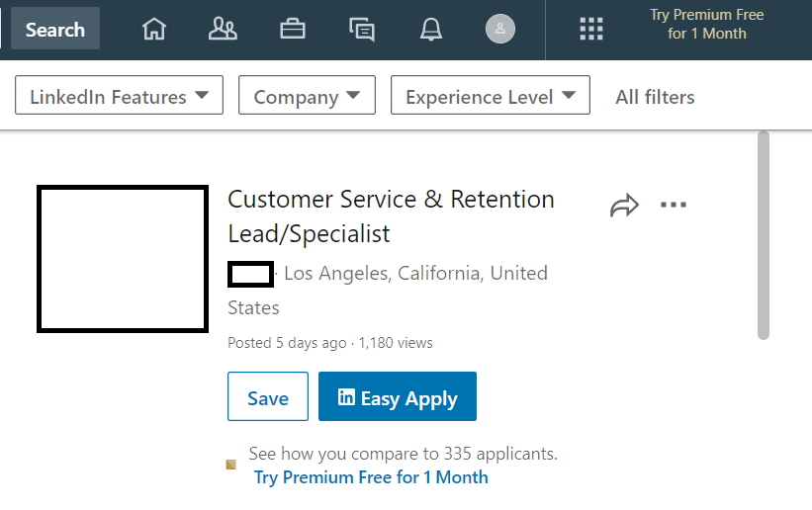Click the Search button
The image size is (812, 510).
(55, 29)
